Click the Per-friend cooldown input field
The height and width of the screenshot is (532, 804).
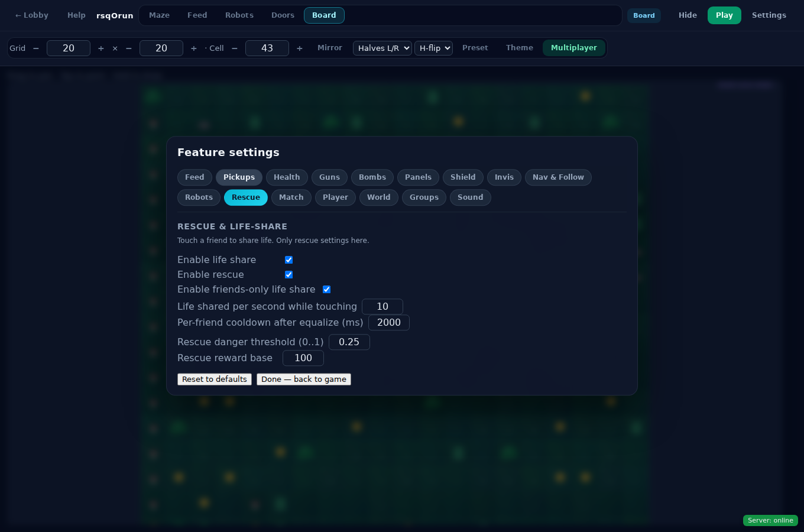[389, 323]
